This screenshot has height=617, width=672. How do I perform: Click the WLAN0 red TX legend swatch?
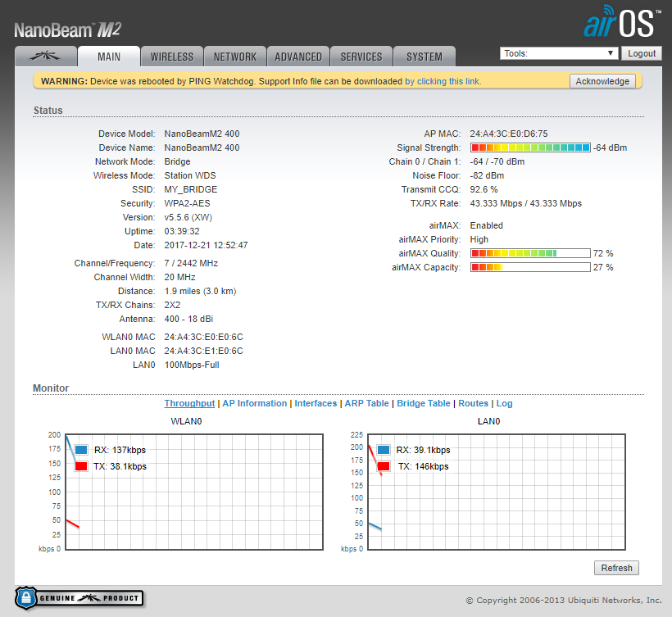[81, 466]
